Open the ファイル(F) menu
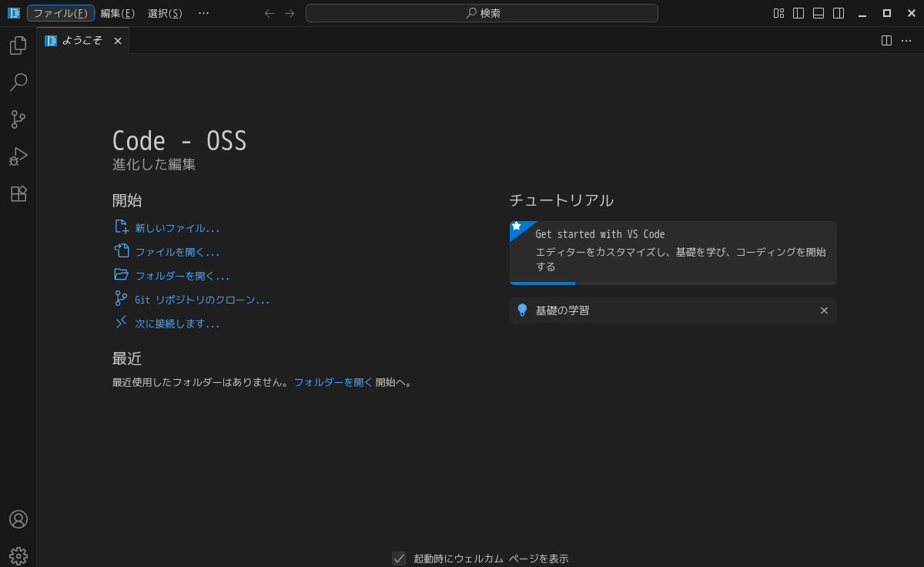This screenshot has height=567, width=924. tap(61, 13)
